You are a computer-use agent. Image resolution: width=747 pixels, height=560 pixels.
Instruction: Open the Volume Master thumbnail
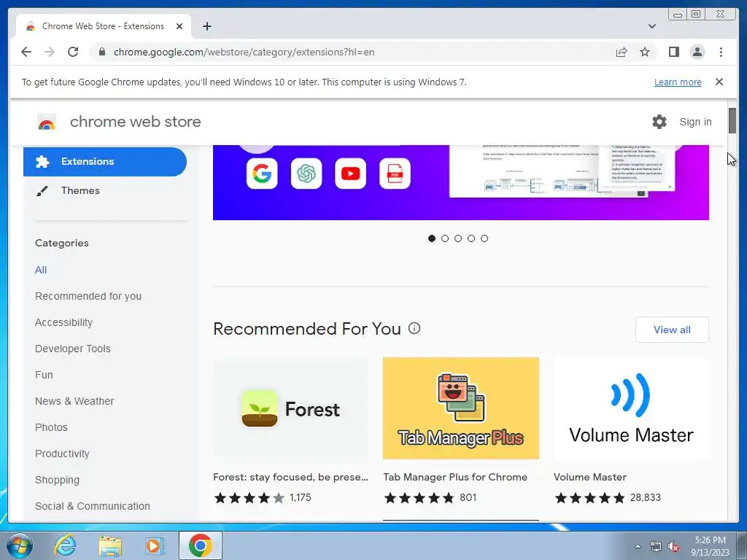pos(631,408)
